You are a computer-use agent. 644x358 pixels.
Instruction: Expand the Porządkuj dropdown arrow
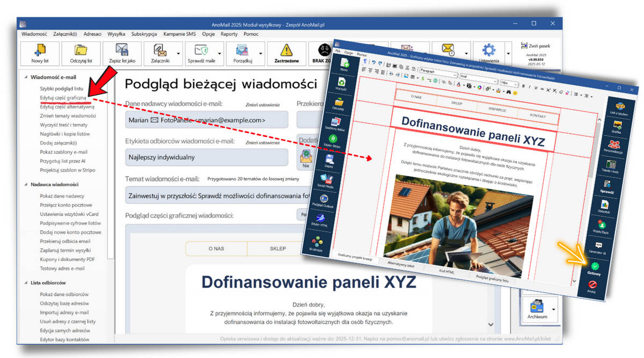(x=260, y=54)
